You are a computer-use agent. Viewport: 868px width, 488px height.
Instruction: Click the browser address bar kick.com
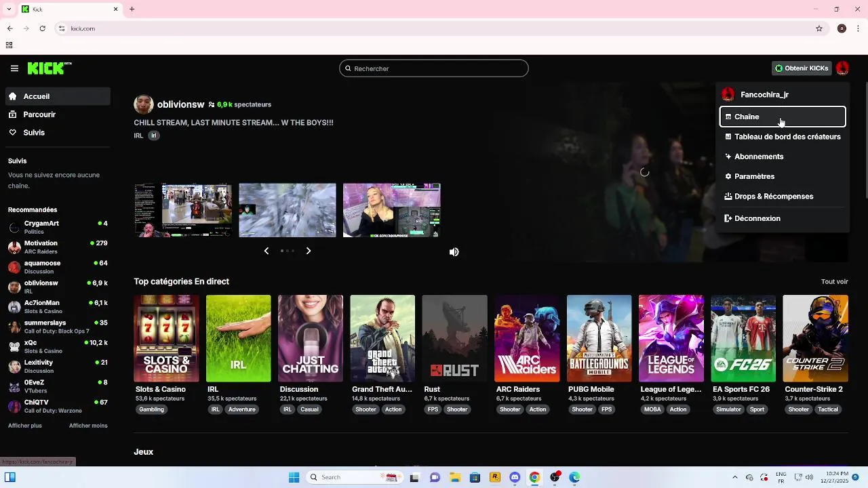click(434, 28)
